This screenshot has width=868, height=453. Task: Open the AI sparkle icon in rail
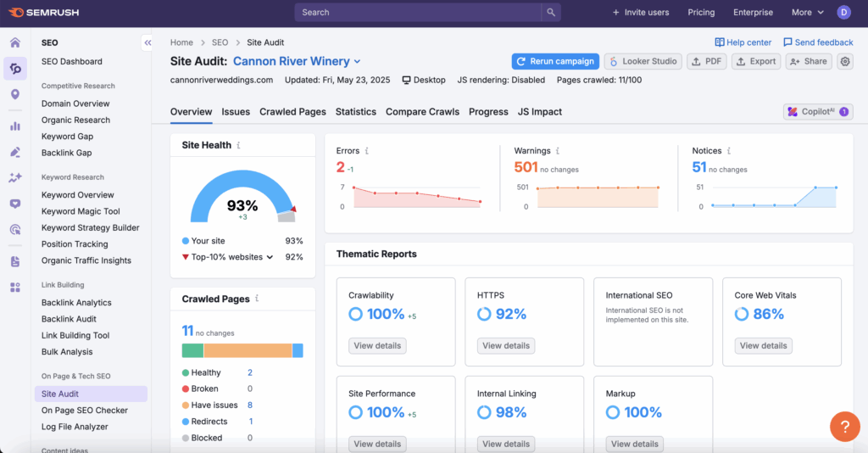(15, 178)
